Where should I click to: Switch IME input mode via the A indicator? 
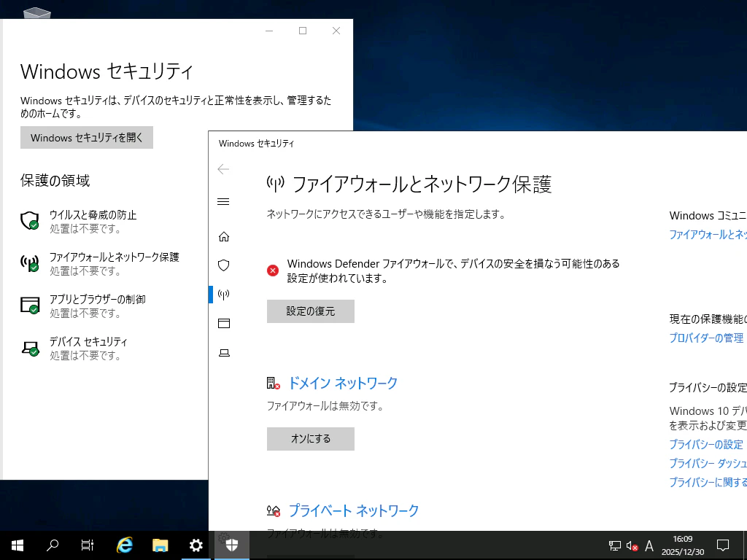[649, 545]
